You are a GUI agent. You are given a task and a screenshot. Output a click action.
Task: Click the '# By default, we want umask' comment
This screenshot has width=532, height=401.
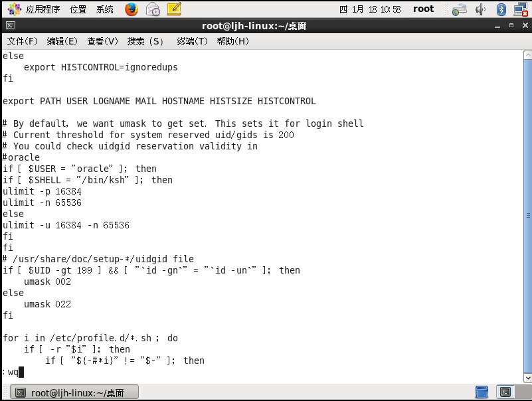(x=183, y=123)
